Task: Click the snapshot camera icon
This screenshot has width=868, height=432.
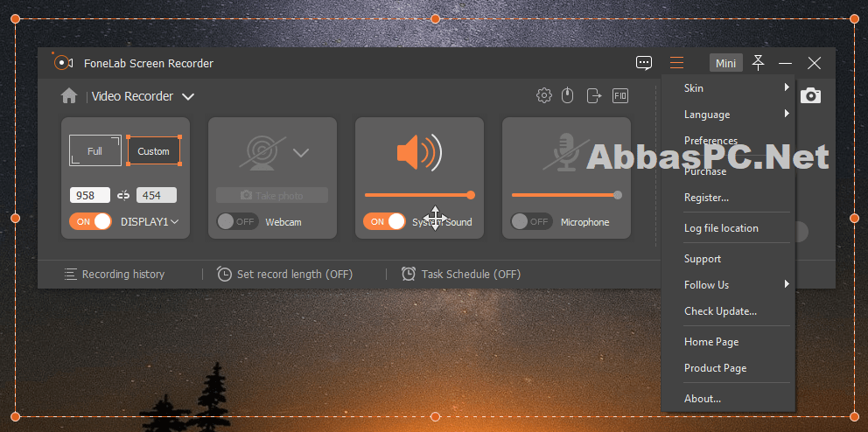Action: 810,95
